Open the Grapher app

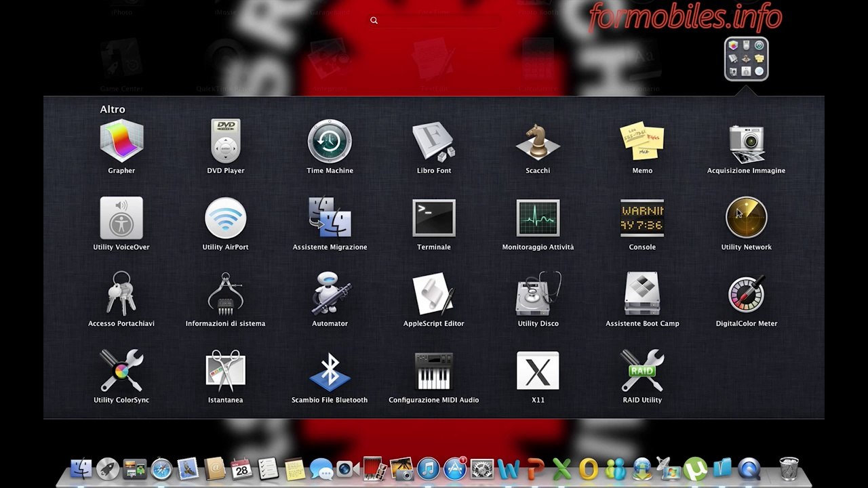(x=121, y=141)
